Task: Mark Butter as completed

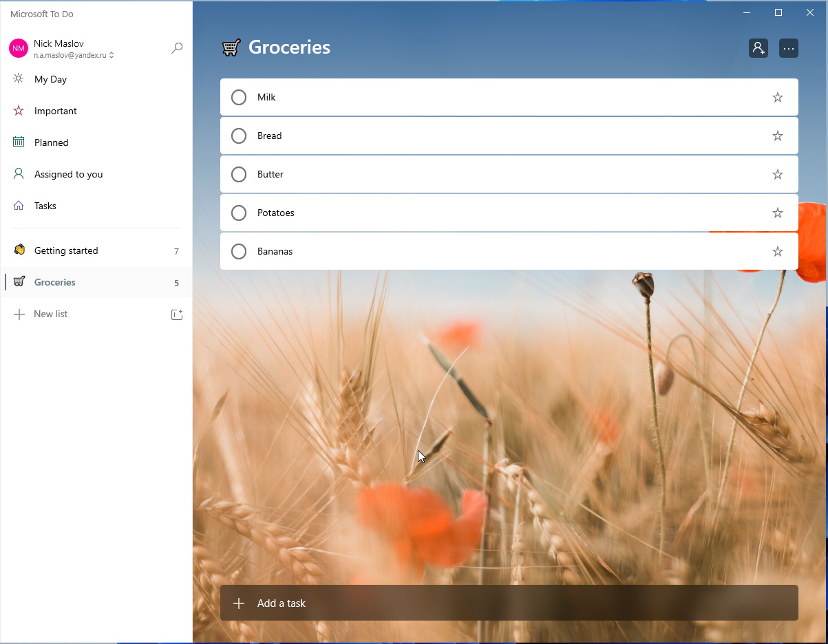Action: point(239,174)
